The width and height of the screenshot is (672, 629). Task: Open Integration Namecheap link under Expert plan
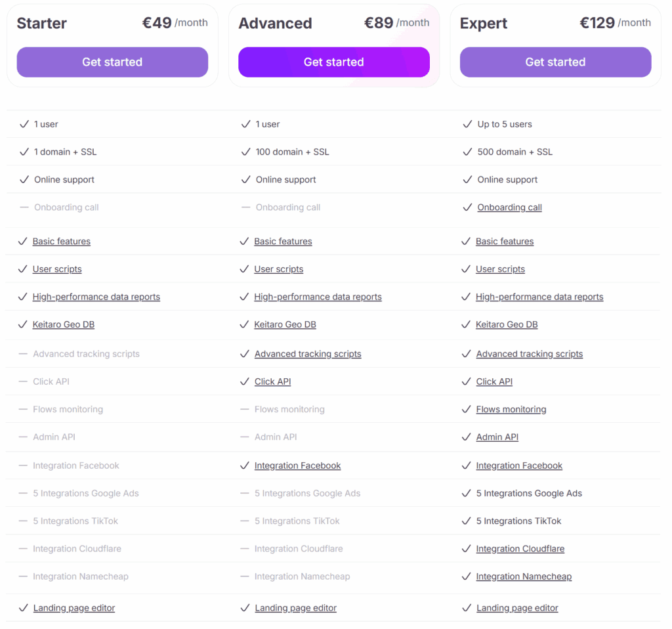tap(524, 576)
